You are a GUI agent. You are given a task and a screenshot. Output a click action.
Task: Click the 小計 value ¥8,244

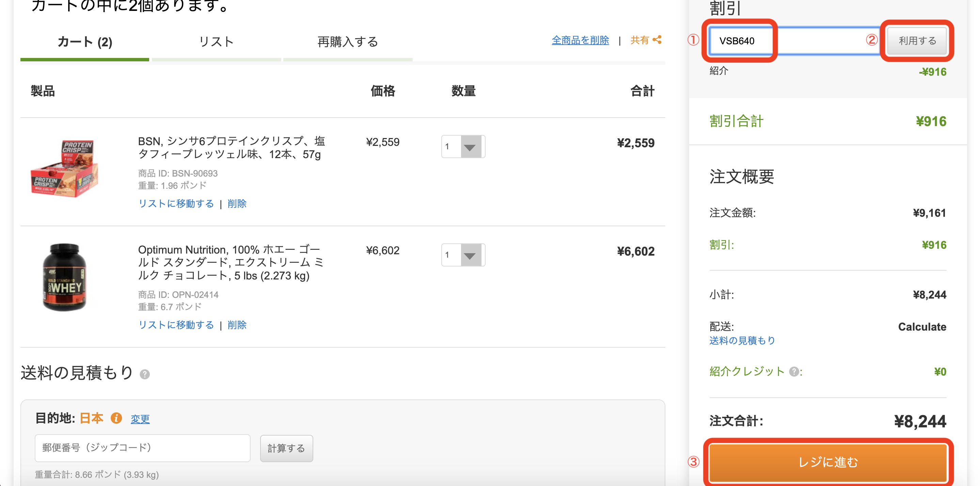[x=929, y=295]
